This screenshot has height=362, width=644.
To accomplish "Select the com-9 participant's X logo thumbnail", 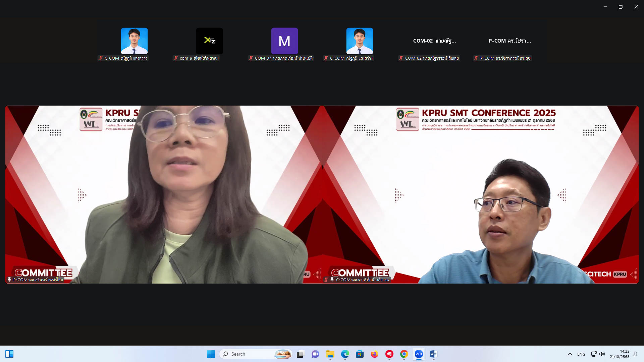I will (209, 41).
